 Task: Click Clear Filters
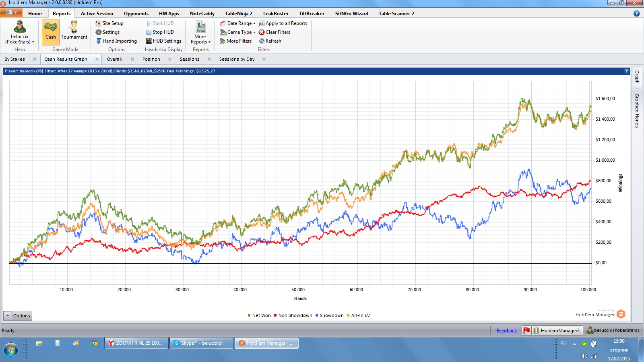point(275,32)
